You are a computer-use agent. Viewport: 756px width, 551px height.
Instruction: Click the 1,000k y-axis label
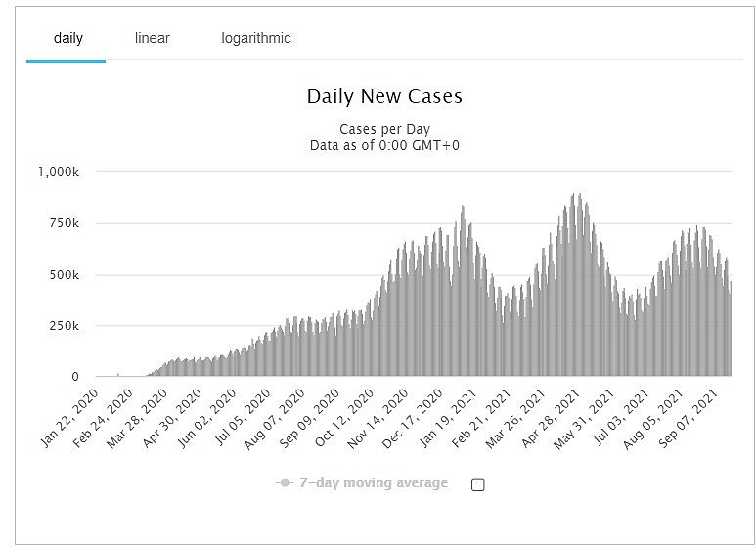[59, 172]
